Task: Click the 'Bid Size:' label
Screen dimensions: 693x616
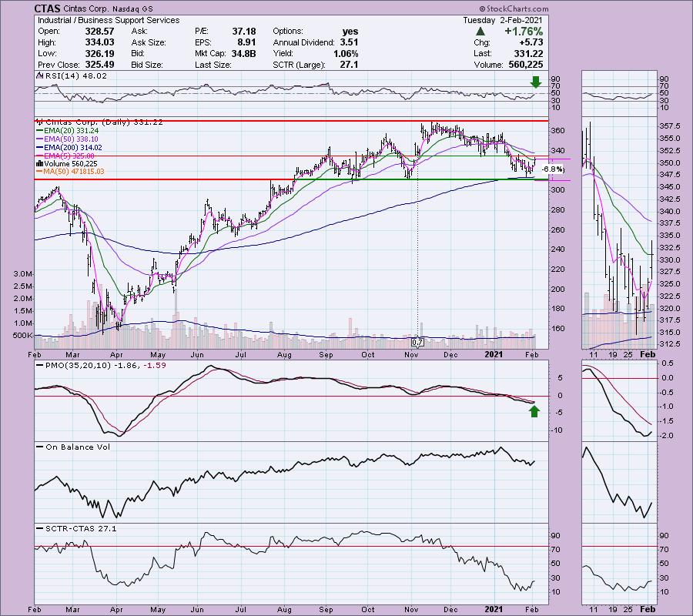Action: point(147,65)
